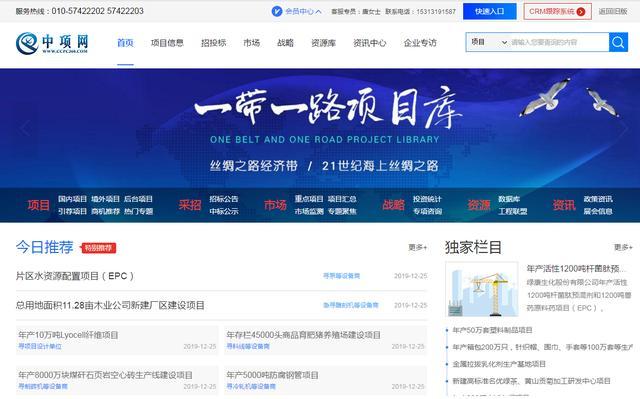
Task: Click the 专项咨询 link
Action: [427, 211]
